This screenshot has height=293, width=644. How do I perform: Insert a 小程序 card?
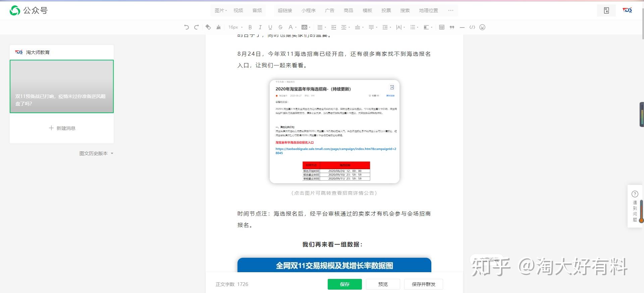coord(308,10)
